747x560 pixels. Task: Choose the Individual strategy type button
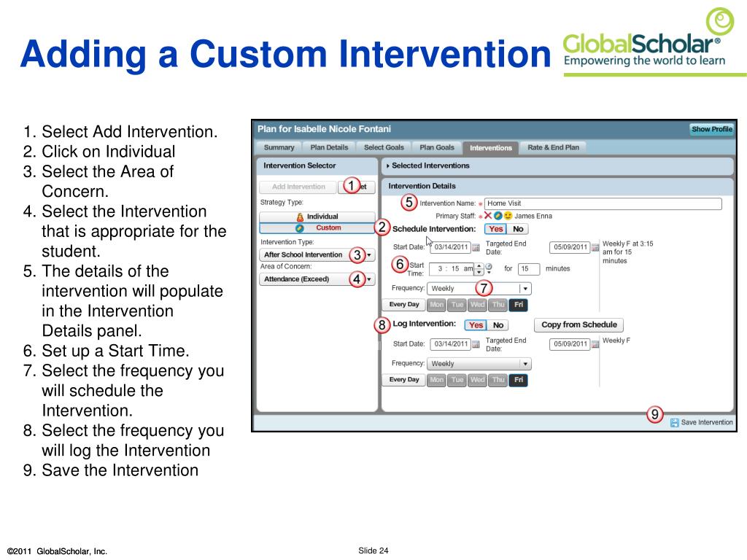pos(317,217)
